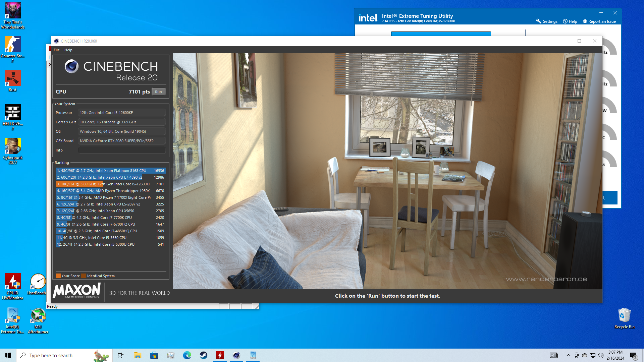Select ranking row 1 Xeon Platinum 8168

point(111,171)
